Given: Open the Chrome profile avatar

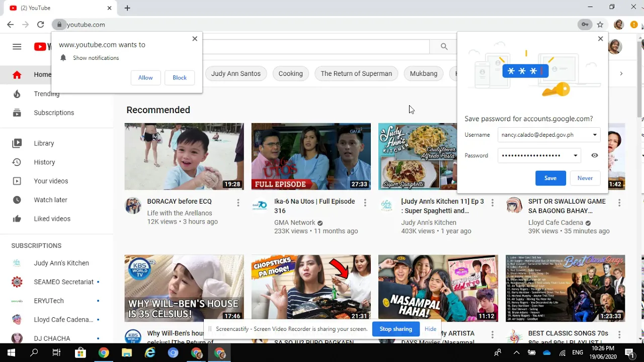Looking at the screenshot, I should click(619, 25).
